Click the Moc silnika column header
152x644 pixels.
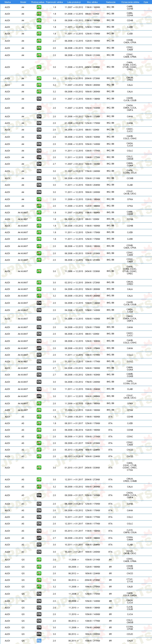92,2
